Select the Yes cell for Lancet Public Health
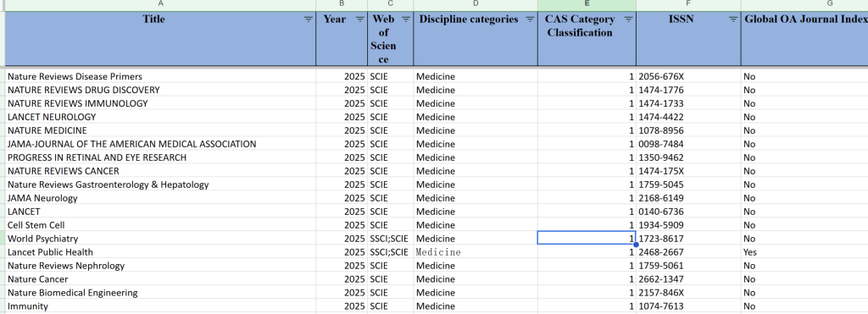This screenshot has width=868, height=314. point(804,252)
